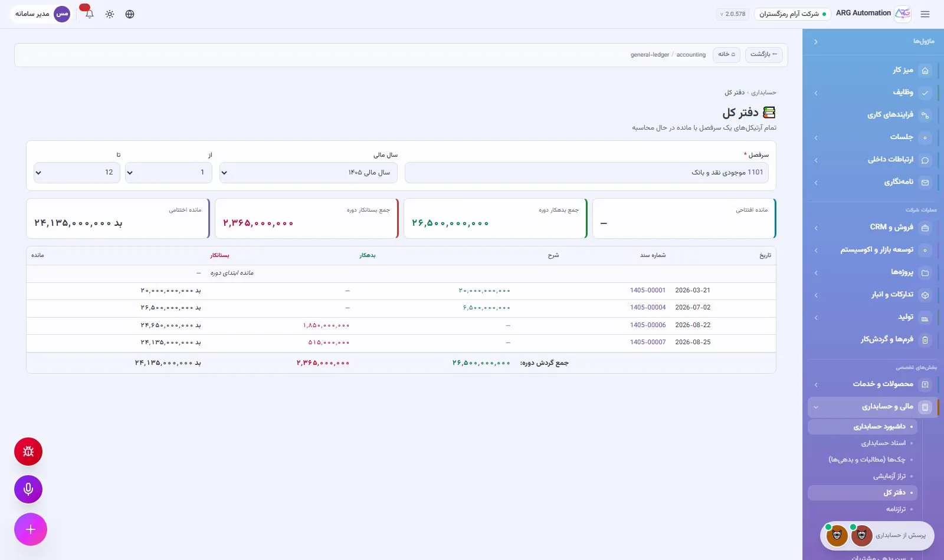
Task: Expand the تولید menu
Action: (816, 318)
